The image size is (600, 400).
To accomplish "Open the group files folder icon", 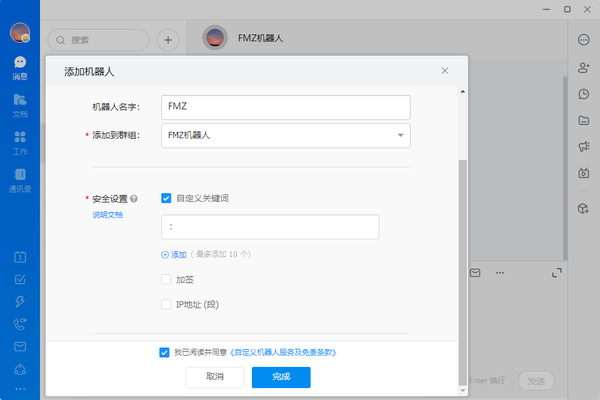I will [583, 120].
